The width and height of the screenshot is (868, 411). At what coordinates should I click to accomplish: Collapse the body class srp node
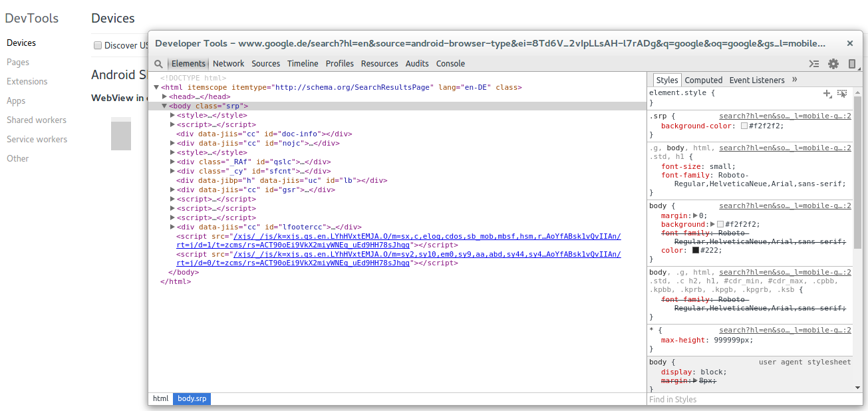164,106
